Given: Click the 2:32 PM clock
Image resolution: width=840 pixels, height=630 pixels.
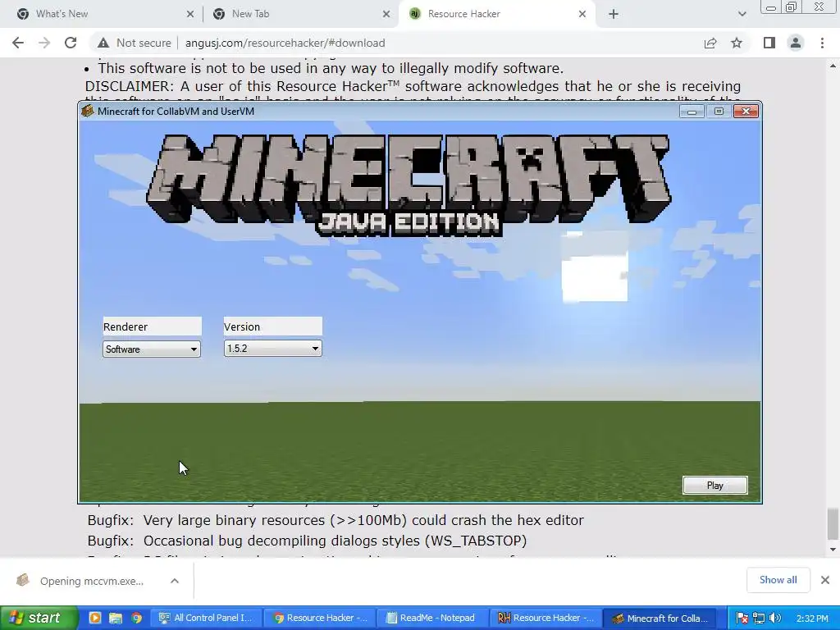Looking at the screenshot, I should click(x=812, y=619).
